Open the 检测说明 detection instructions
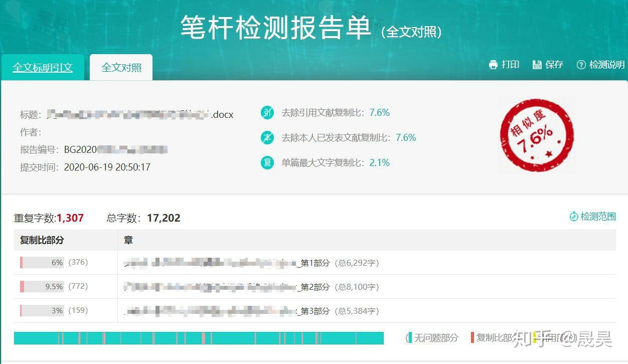The image size is (628, 364). click(605, 65)
